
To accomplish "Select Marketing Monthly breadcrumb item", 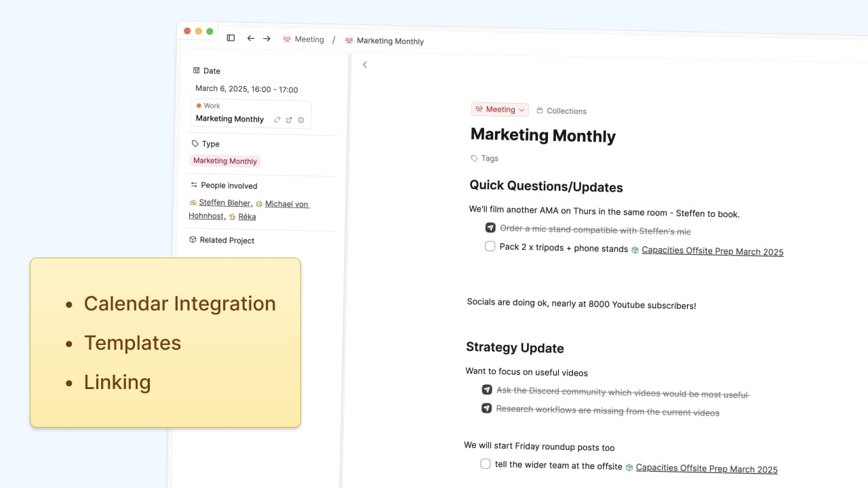I will (x=390, y=41).
